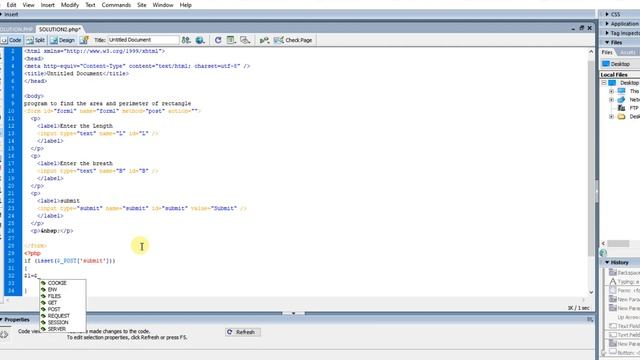Expand the Network tree node
The width and height of the screenshot is (640, 360).
coord(611,100)
